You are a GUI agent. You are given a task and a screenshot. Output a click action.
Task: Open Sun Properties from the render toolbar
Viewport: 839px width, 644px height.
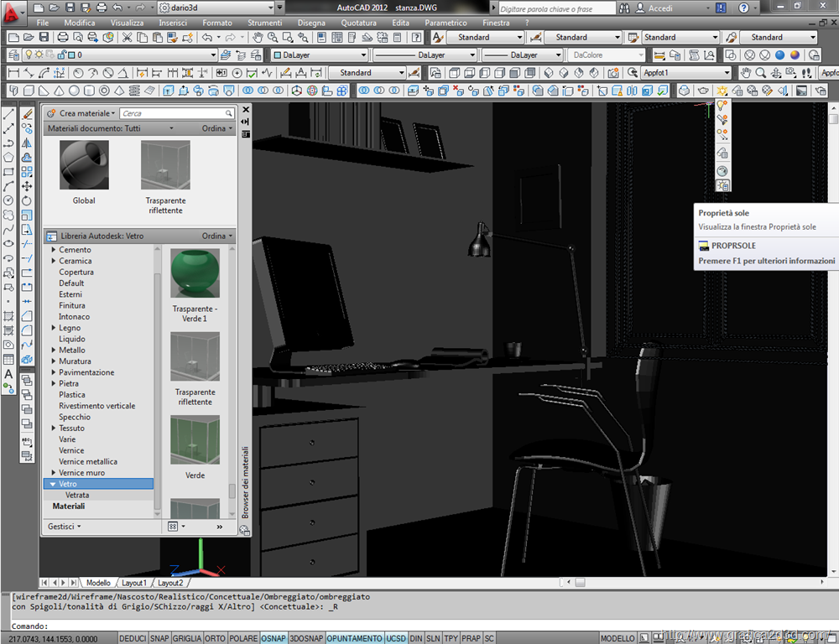(722, 184)
